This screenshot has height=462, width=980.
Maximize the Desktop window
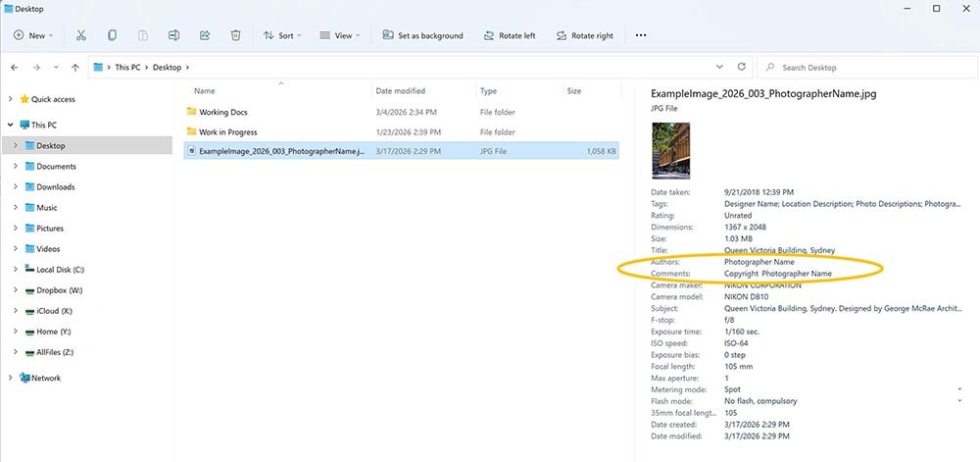pos(936,8)
